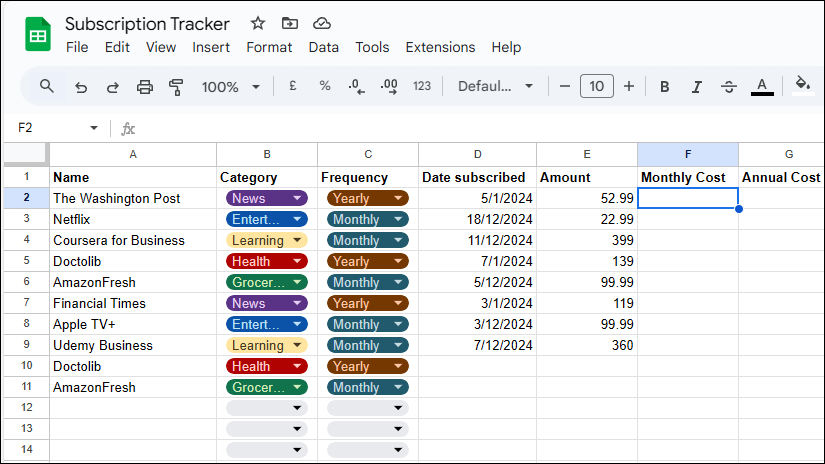Select the Apple TV+ cell

click(x=133, y=325)
